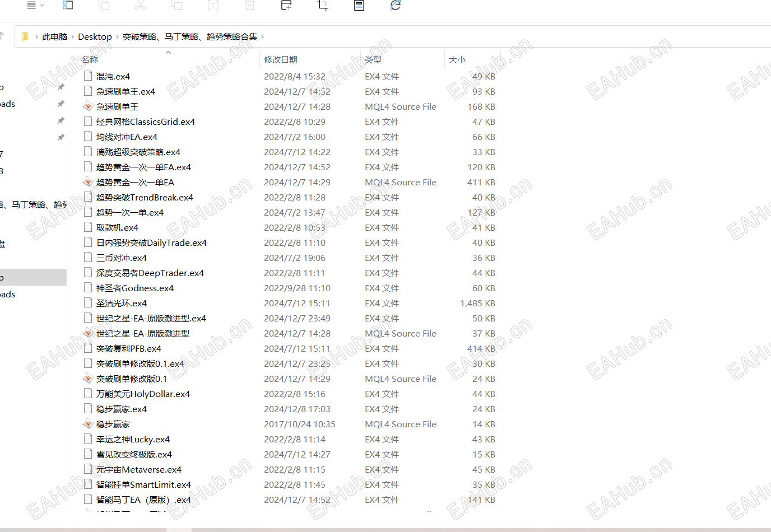This screenshot has height=532, width=771.
Task: Click the sort arrow above 名称 column
Action: 168,51
